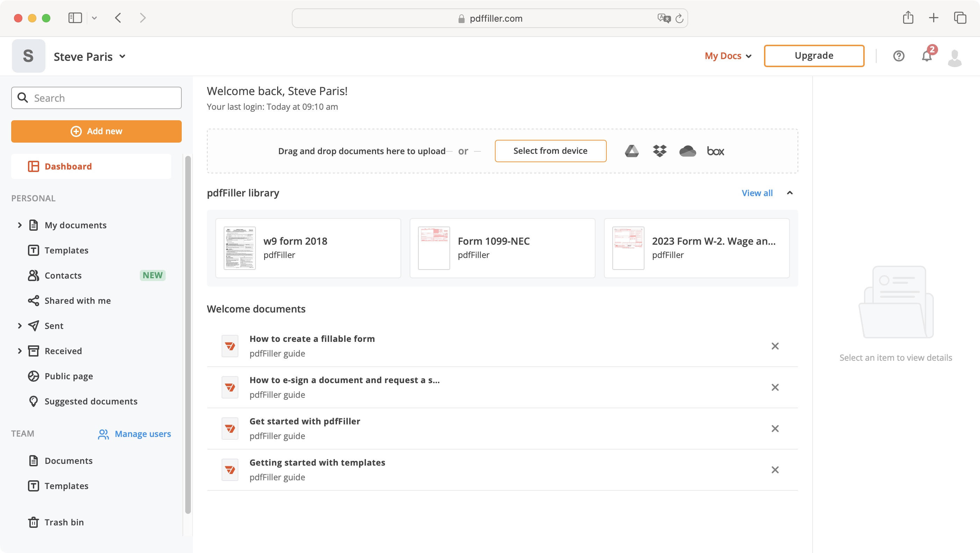Image resolution: width=980 pixels, height=553 pixels.
Task: Go to Shared with me
Action: click(x=78, y=301)
